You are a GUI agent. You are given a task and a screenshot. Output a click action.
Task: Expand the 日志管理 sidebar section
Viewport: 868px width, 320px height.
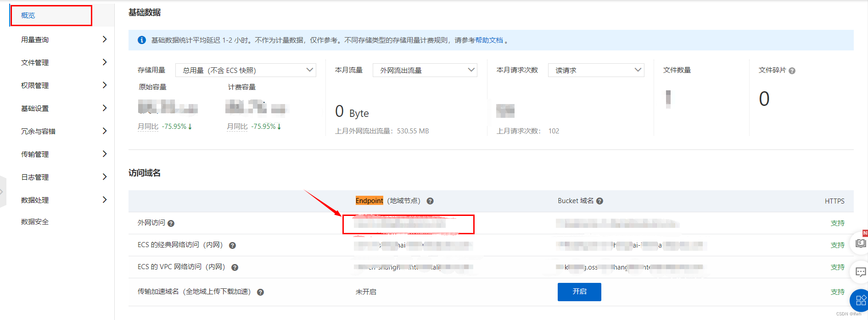[64, 177]
